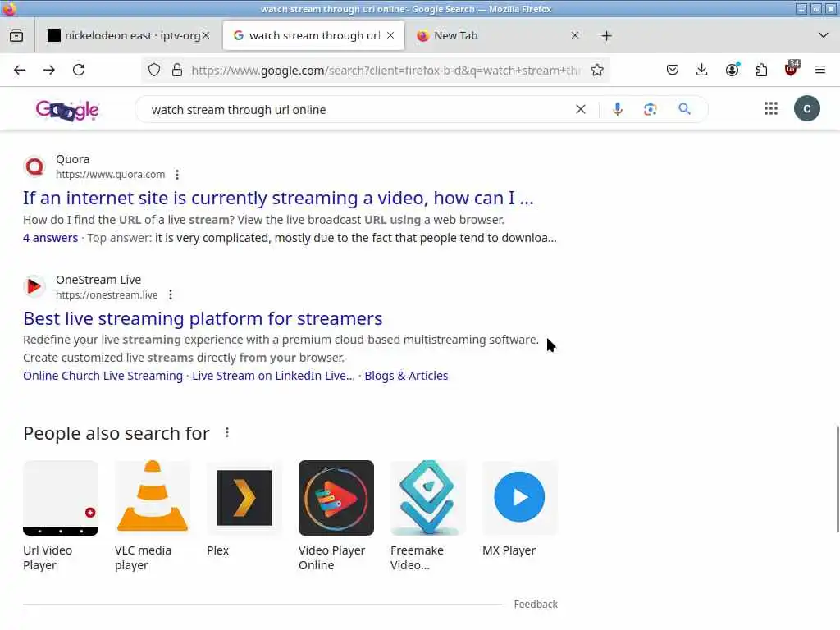Focus the Firefox address bar URL
The width and height of the screenshot is (840, 630).
(386, 71)
